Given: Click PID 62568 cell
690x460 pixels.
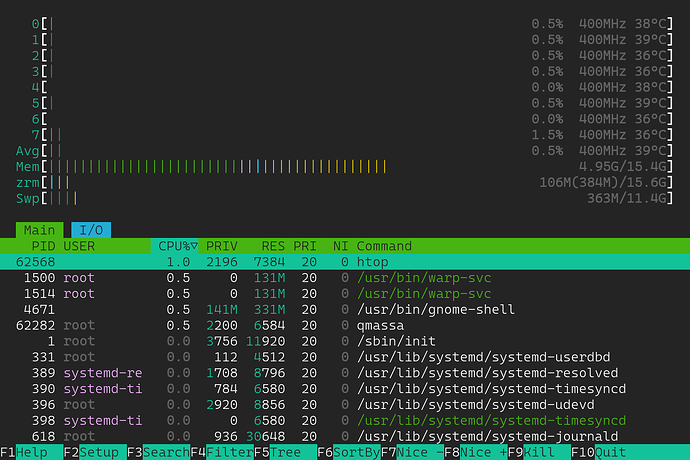Looking at the screenshot, I should click(x=36, y=262).
